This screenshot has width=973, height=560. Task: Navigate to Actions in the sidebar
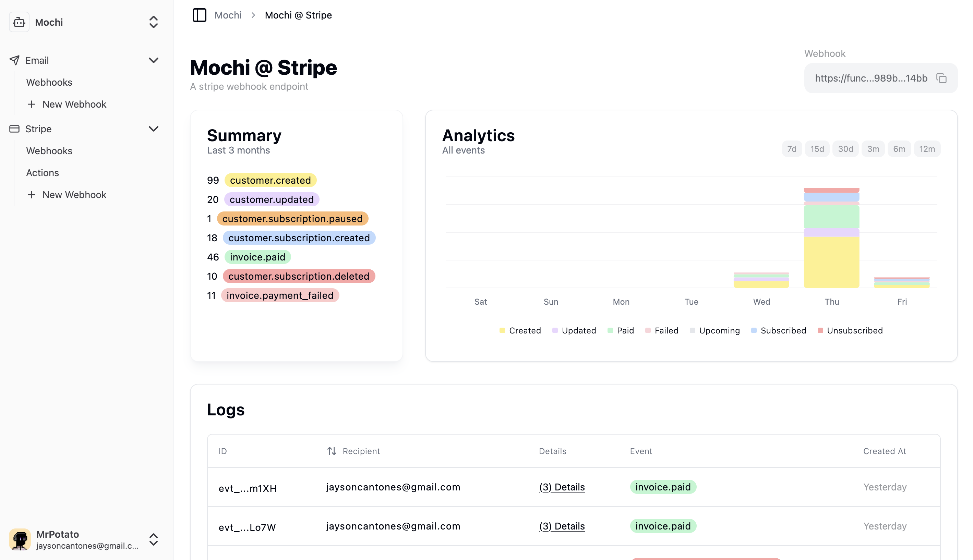click(x=42, y=172)
